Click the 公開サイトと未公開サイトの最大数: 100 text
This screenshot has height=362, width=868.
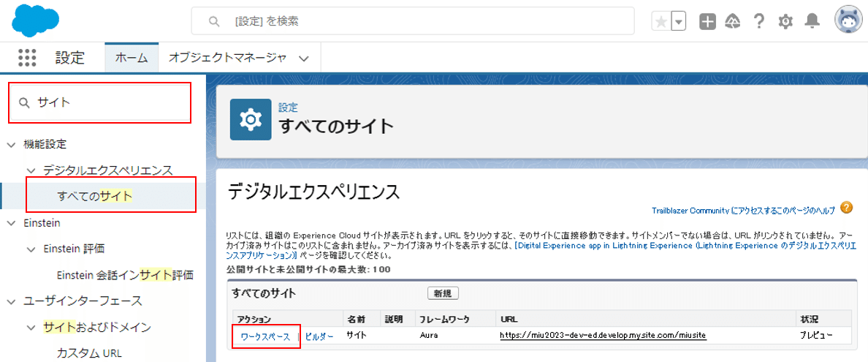click(309, 269)
